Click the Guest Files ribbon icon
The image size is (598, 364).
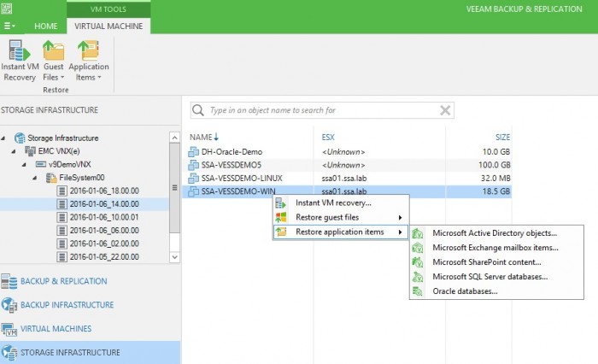coord(53,50)
